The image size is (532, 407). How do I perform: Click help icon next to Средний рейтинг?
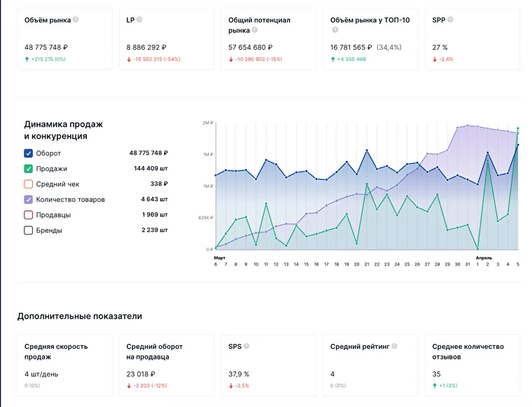pyautogui.click(x=394, y=346)
